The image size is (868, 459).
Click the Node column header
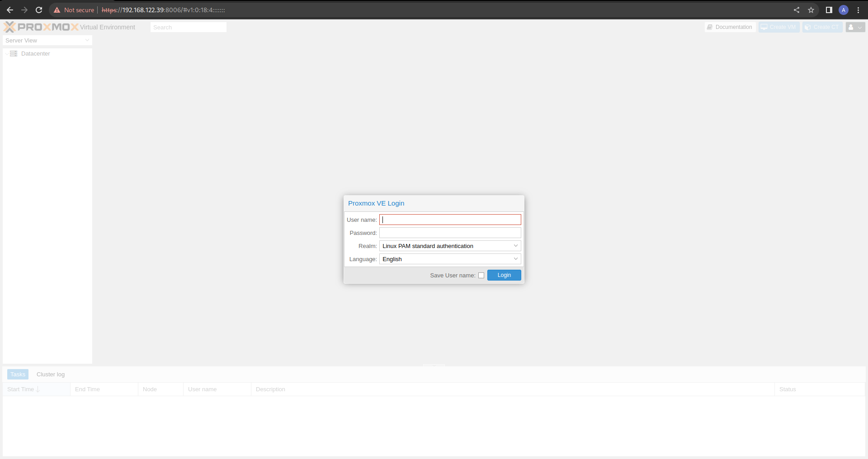coord(160,389)
